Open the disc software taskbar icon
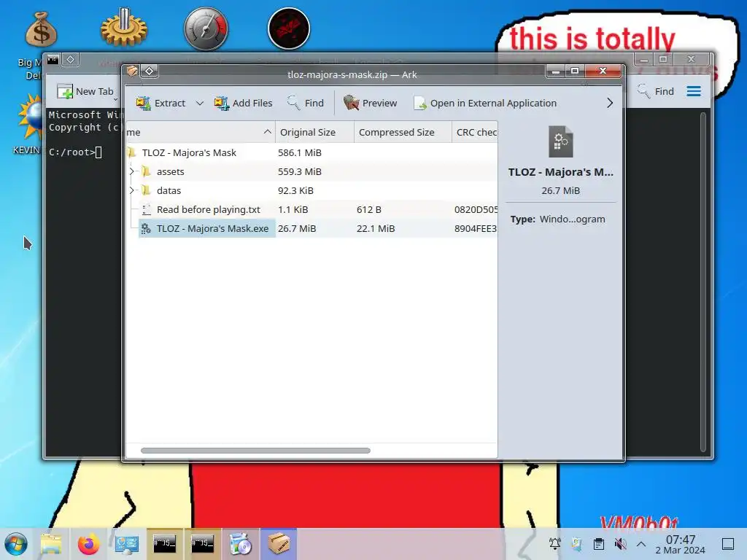Image resolution: width=747 pixels, height=560 pixels. [x=241, y=544]
